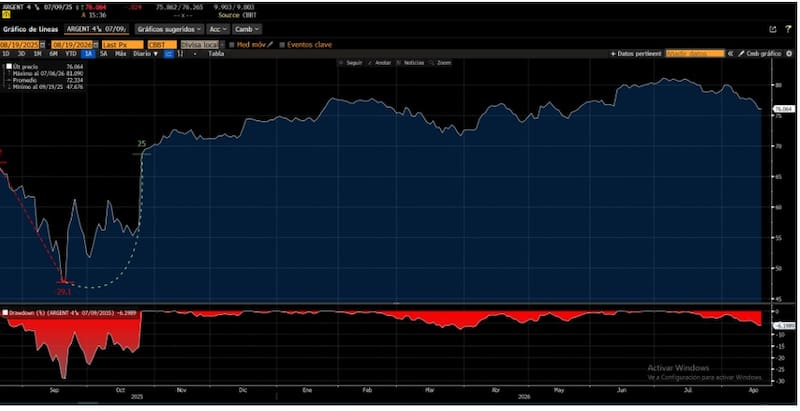Select the Máx time range
Viewport: 800px width, 411px height.
click(x=120, y=54)
